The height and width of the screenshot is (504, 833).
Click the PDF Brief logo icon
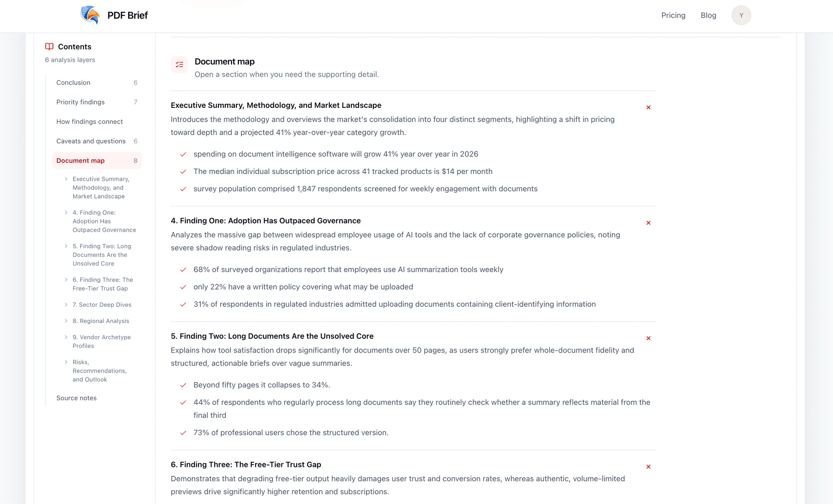pyautogui.click(x=90, y=15)
